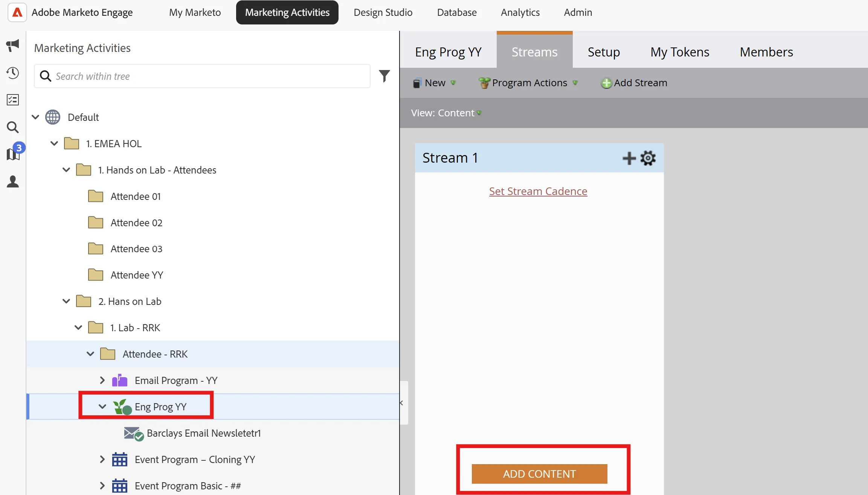Click the Adobe Marketo Engage logo icon
Viewport: 868px width, 495px height.
(x=17, y=12)
